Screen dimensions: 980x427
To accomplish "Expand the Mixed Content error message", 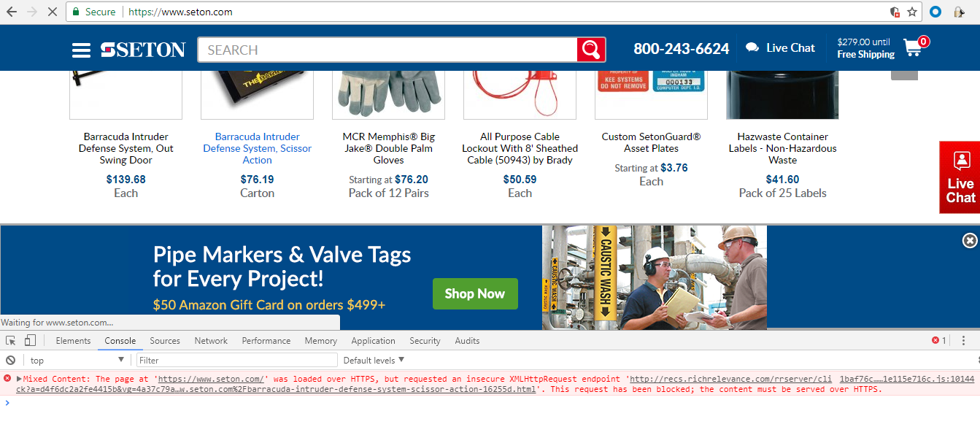I will click(19, 379).
